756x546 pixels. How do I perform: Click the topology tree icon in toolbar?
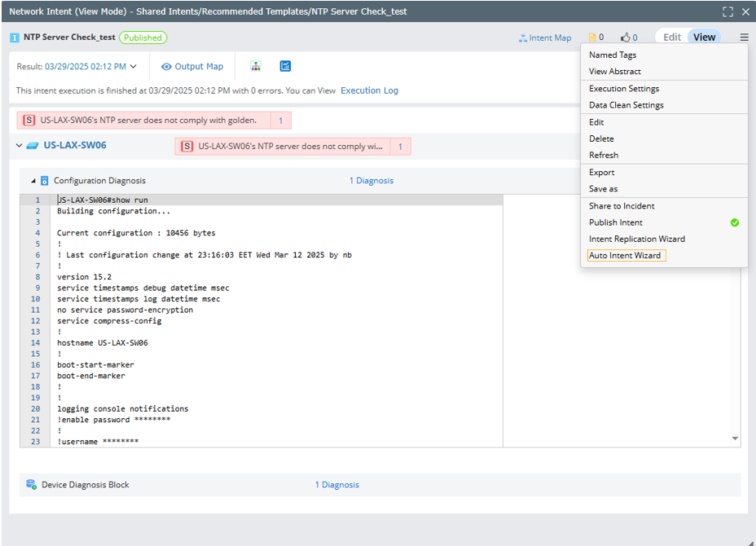[x=256, y=67]
